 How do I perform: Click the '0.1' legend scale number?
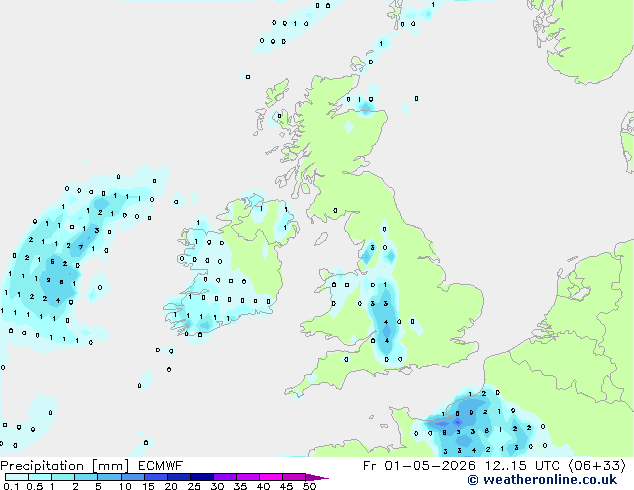(11, 486)
